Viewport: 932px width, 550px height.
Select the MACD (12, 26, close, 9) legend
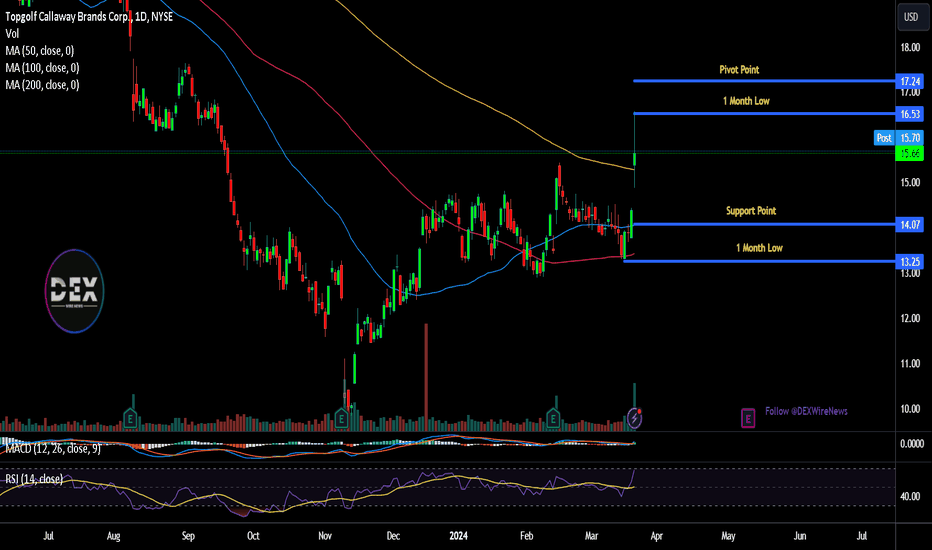(53, 449)
